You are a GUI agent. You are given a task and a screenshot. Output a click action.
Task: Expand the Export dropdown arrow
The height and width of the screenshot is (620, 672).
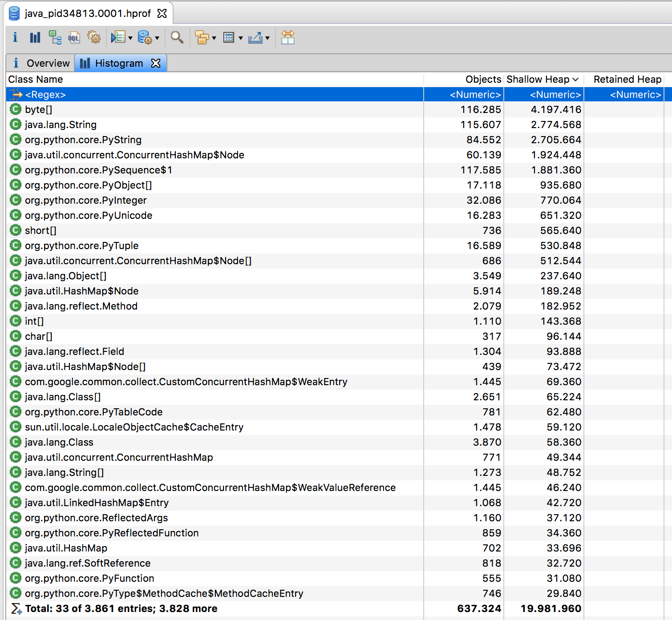(x=267, y=38)
